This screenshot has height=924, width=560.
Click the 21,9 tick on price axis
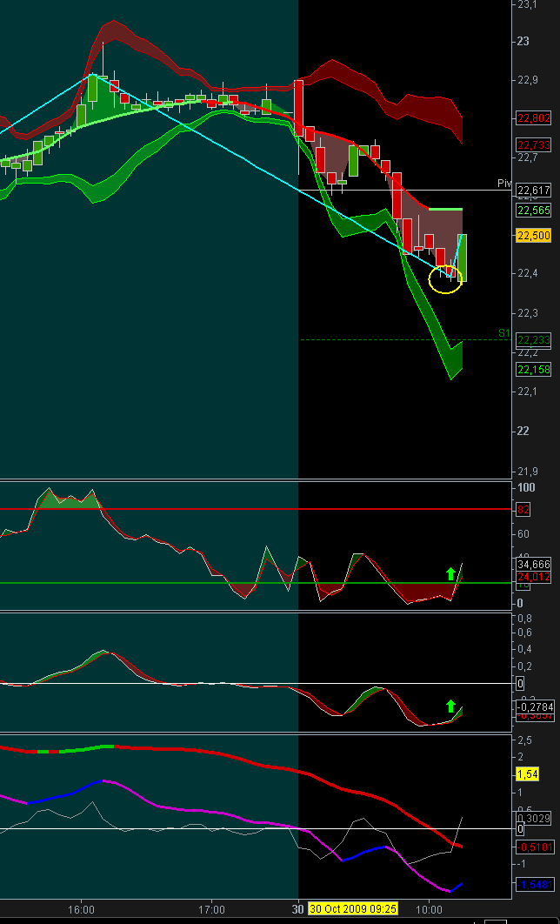click(526, 472)
